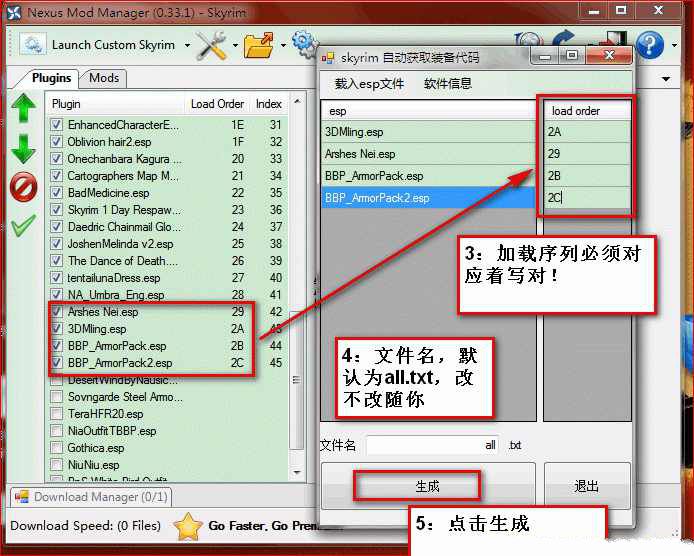This screenshot has width=694, height=556.
Task: Switch to the Plugins tab
Action: pos(51,78)
